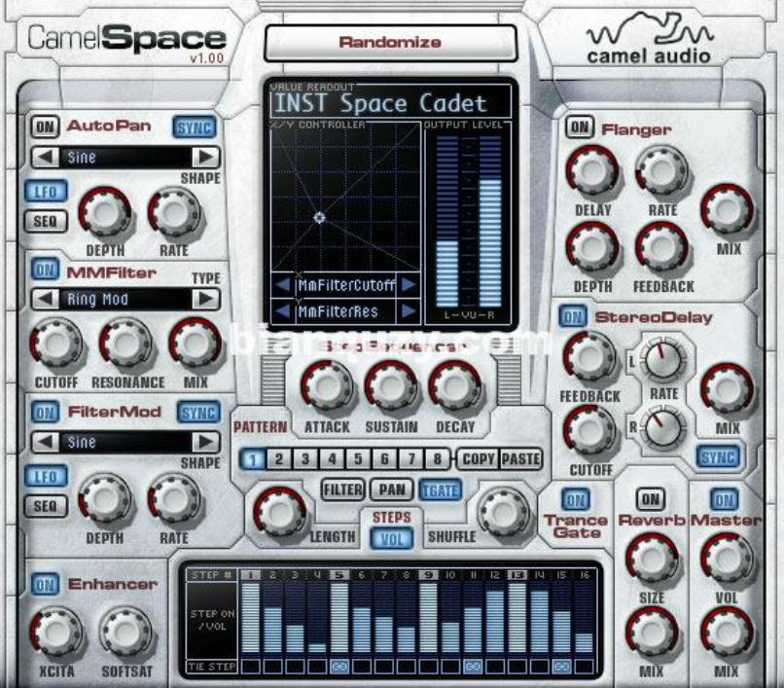Click the Reverb Size knob

(650, 560)
